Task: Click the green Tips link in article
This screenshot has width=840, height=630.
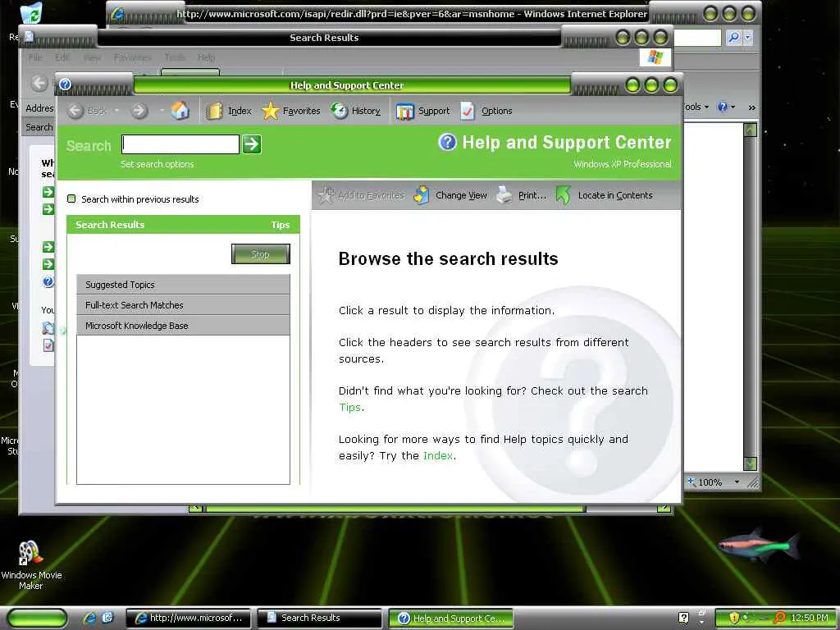Action: coord(349,407)
